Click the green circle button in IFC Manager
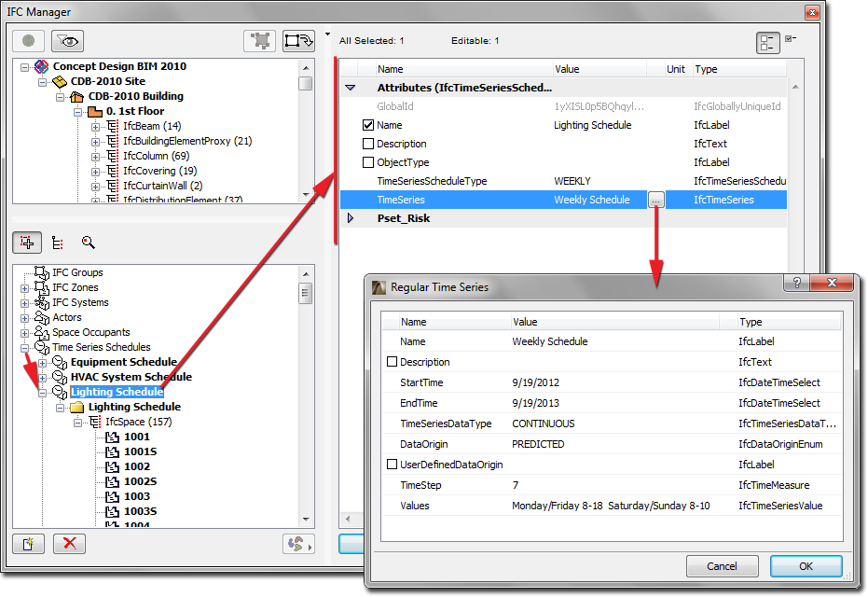The height and width of the screenshot is (597, 868). pyautogui.click(x=28, y=41)
